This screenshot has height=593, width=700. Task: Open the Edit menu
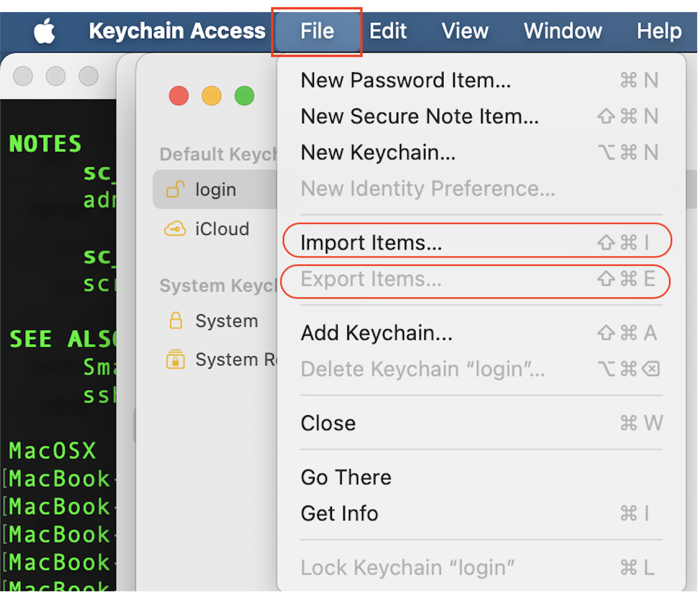click(388, 31)
